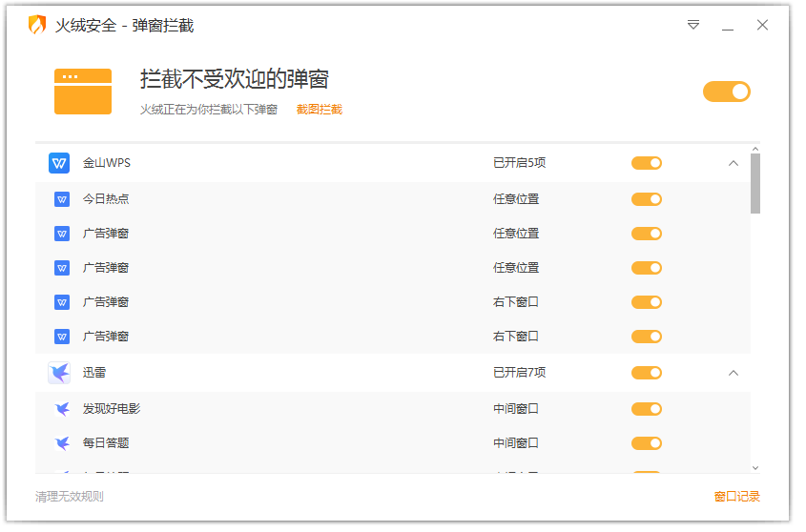The image size is (806, 532).
Task: Click the Xunlei icon beside 每日答题
Action: (x=62, y=444)
